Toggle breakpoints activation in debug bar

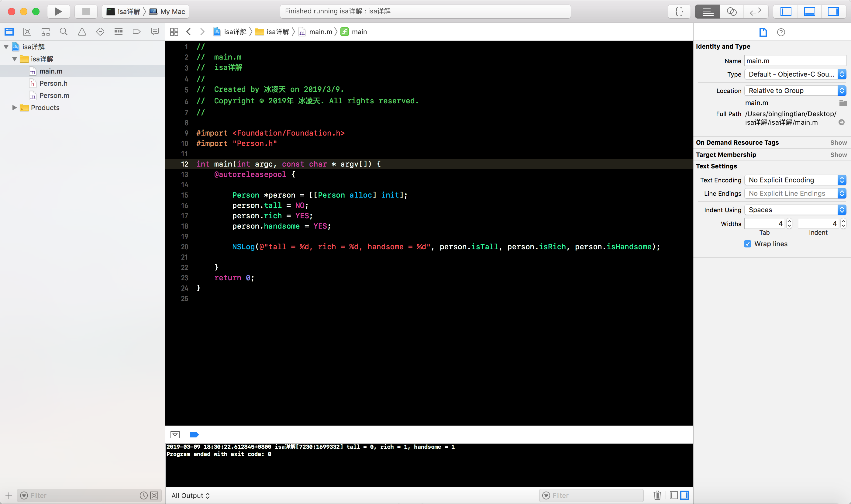click(194, 434)
